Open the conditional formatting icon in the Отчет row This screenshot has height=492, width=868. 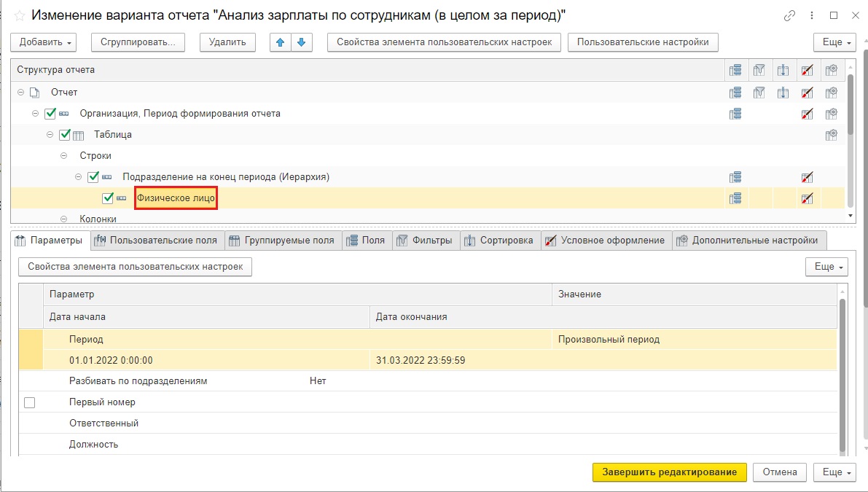(807, 93)
